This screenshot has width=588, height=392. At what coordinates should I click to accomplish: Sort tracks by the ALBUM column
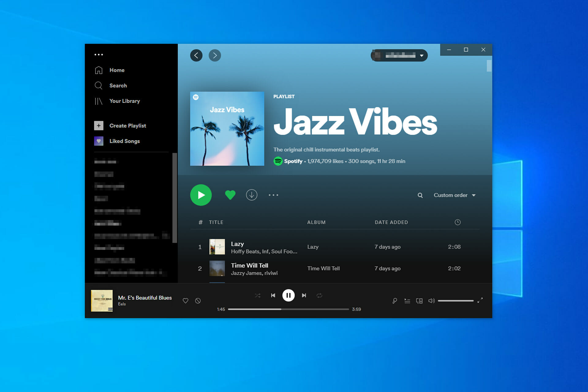pyautogui.click(x=316, y=222)
